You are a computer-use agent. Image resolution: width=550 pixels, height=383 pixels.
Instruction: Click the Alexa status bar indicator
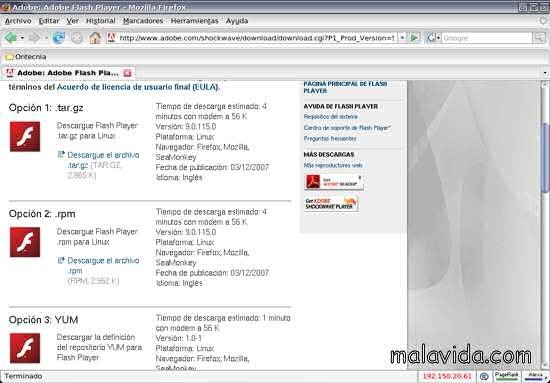(535, 377)
